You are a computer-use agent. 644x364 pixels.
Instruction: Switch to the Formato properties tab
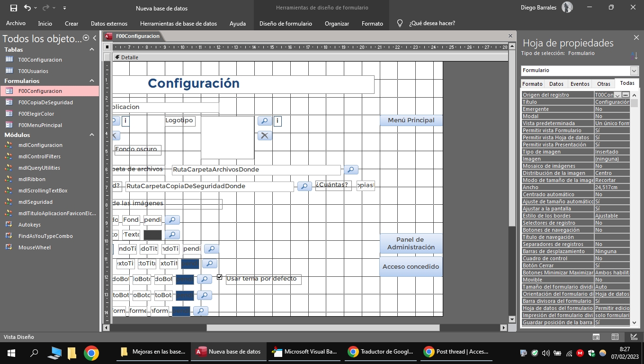coord(532,84)
